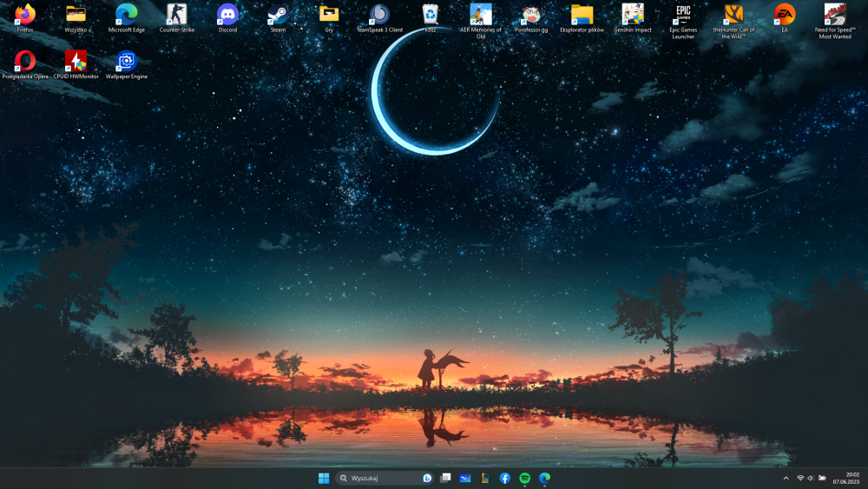Select the EA desktop shortcut
868x489 pixels.
pos(785,18)
